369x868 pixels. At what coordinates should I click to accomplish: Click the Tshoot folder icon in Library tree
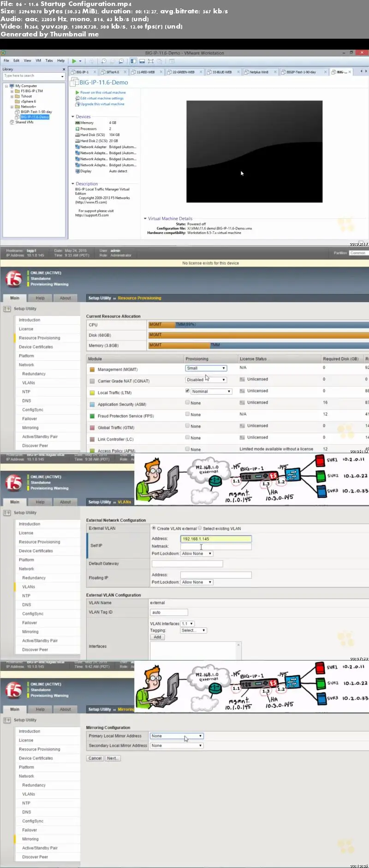17,96
